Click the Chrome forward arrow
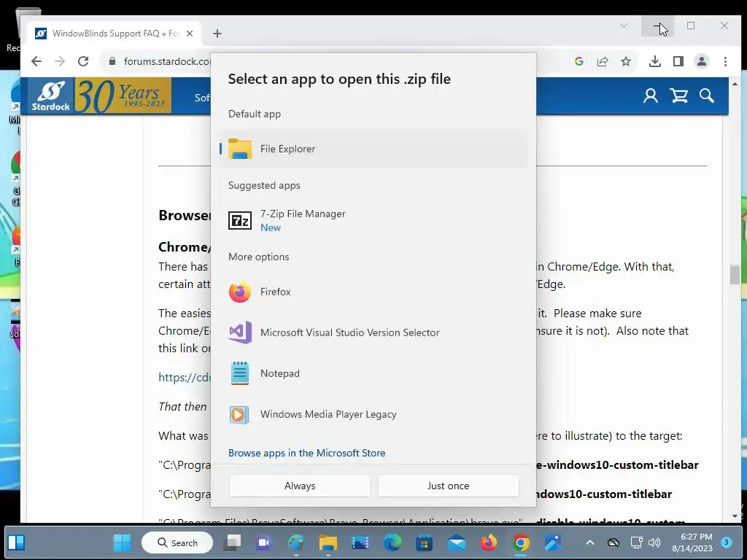 point(60,61)
